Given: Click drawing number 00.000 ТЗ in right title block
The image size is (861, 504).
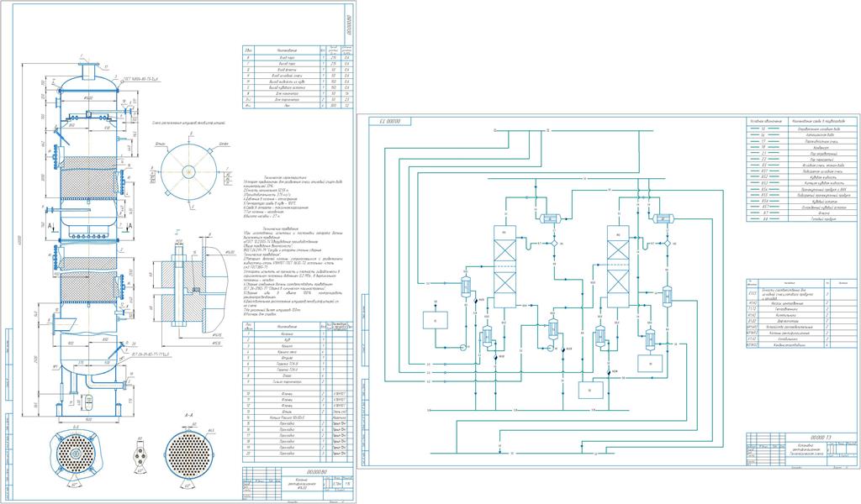Looking at the screenshot, I should [821, 438].
